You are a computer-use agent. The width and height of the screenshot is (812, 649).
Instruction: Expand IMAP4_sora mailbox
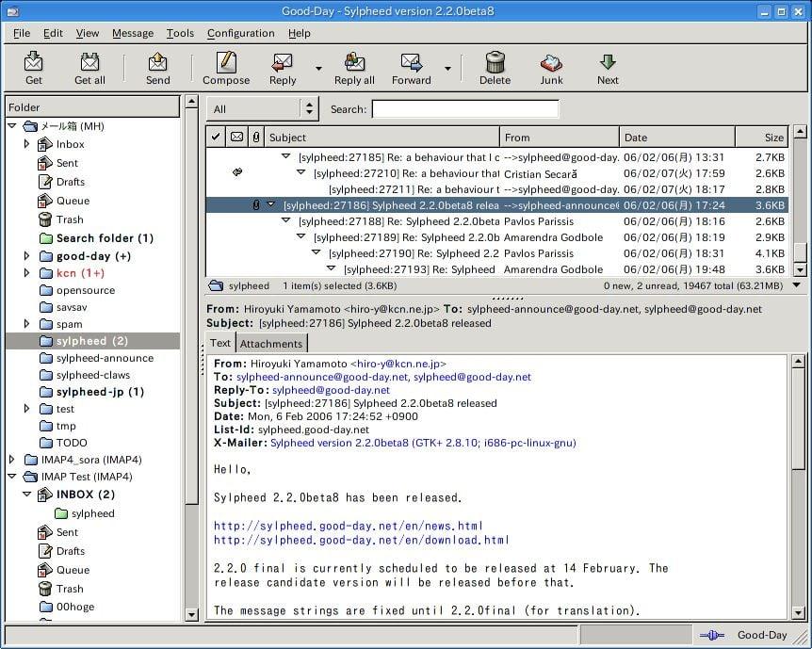tap(12, 460)
